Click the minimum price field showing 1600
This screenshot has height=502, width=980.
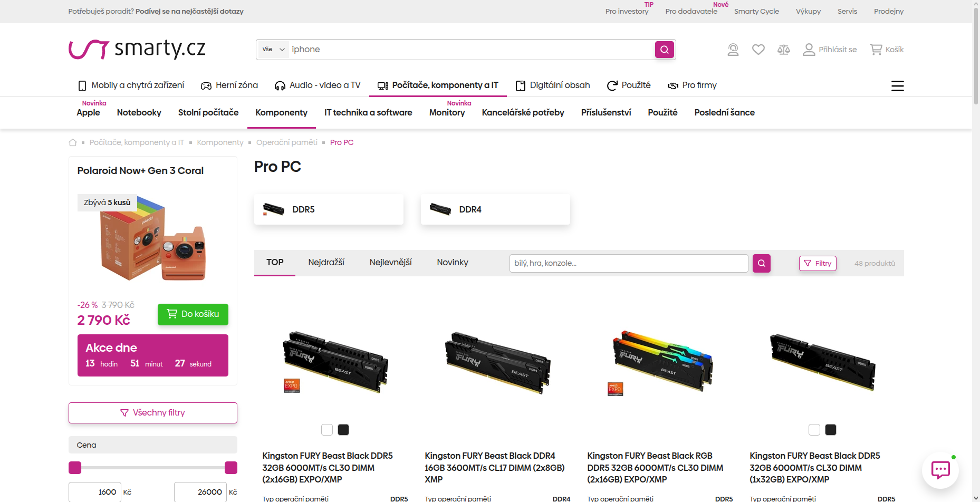[95, 492]
